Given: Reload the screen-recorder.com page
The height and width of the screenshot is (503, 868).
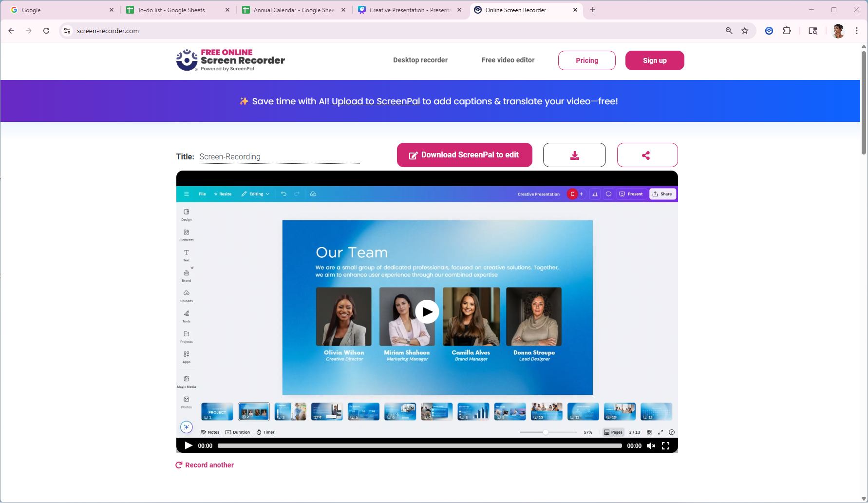Looking at the screenshot, I should pos(46,31).
